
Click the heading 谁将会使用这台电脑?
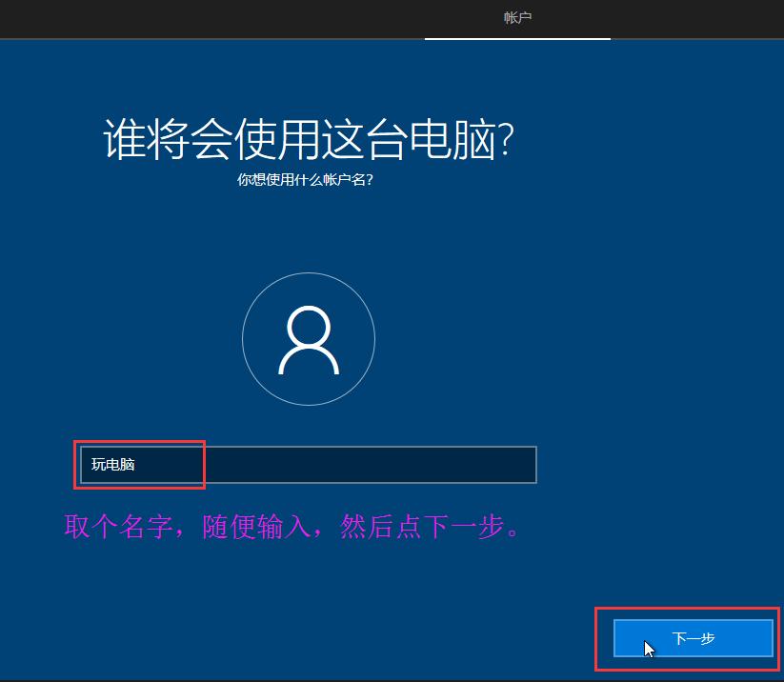[307, 138]
